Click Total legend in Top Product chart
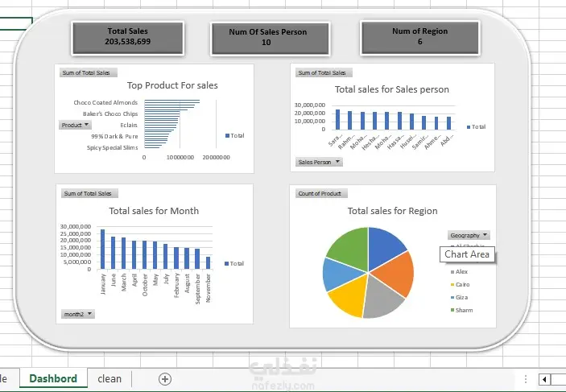Screen dimensions: 566x392 (x=234, y=136)
